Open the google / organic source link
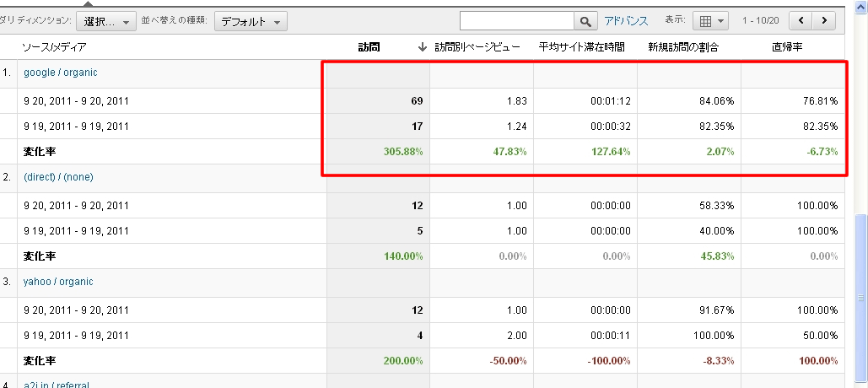Screen dimensions: 868x388 click(60, 73)
